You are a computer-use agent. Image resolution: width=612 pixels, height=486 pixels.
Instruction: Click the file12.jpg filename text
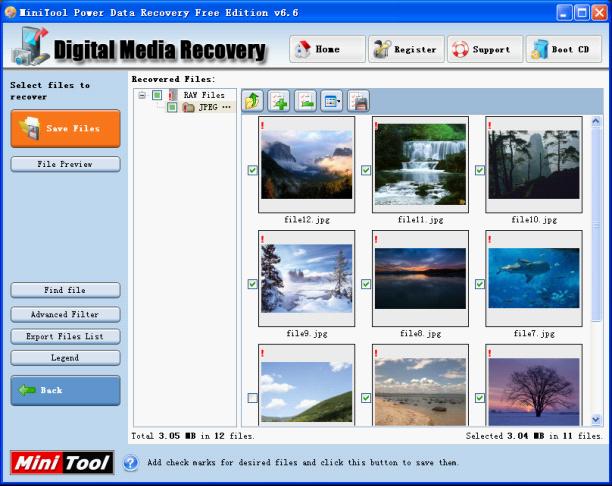(307, 220)
